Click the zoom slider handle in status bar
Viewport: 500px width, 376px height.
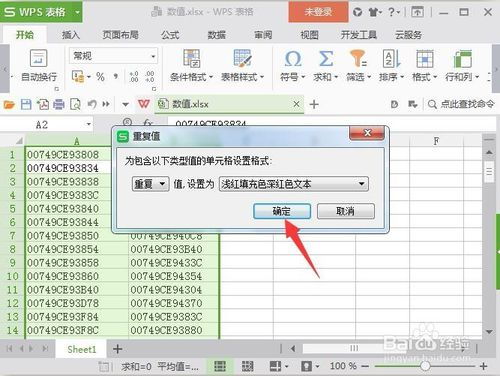pyautogui.click(x=425, y=366)
